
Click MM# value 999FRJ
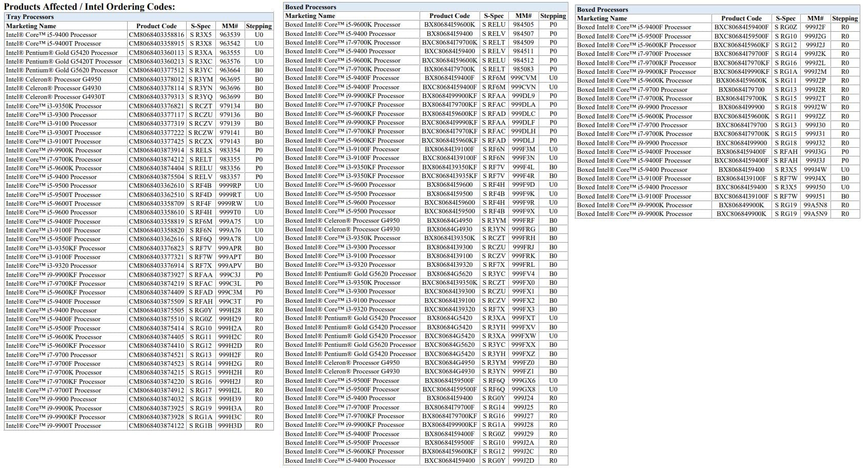523,247
